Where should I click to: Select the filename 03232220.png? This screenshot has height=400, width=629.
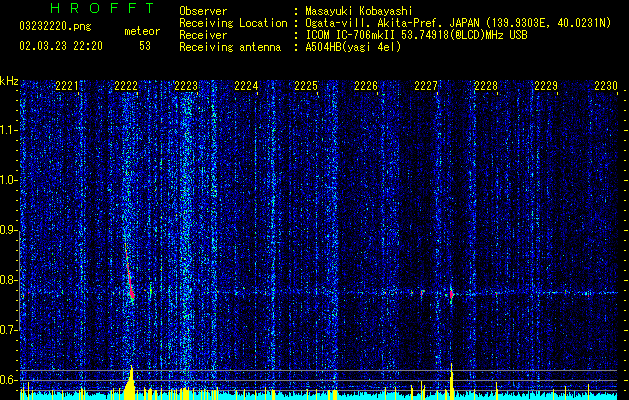(55, 27)
